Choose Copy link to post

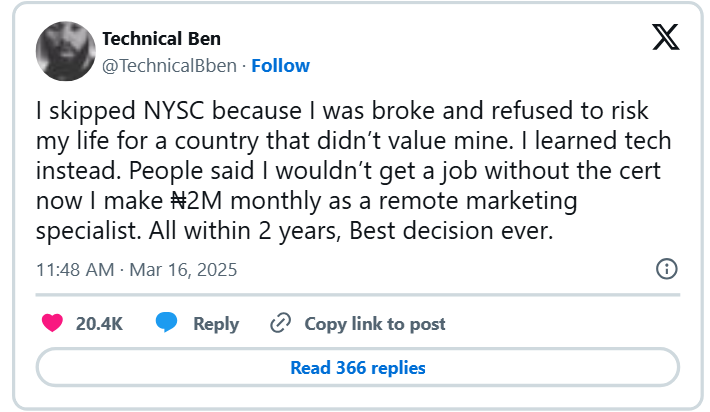pos(375,324)
